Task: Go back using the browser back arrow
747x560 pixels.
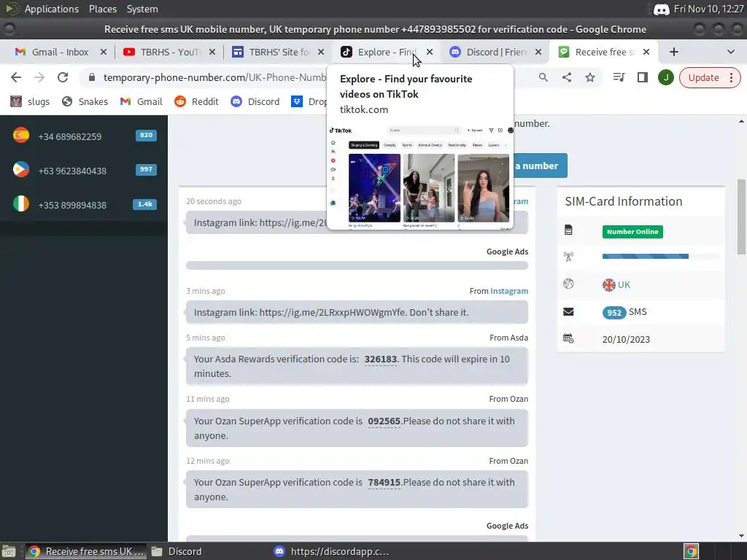Action: point(16,77)
